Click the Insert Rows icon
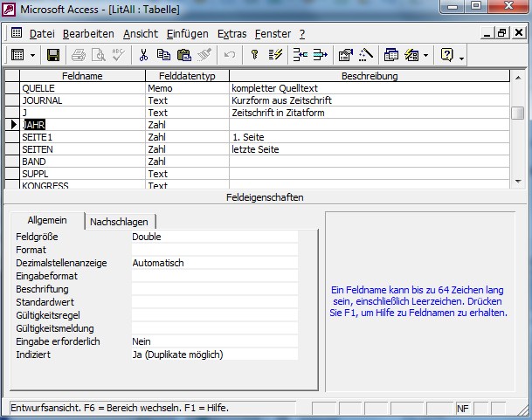The width and height of the screenshot is (532, 420). 300,55
